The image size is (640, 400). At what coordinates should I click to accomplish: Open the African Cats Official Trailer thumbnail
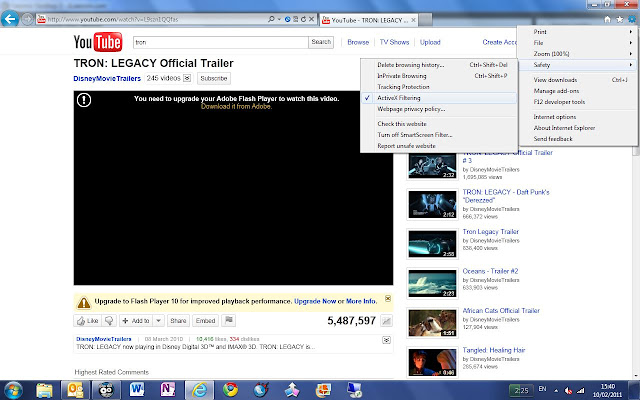[x=432, y=322]
